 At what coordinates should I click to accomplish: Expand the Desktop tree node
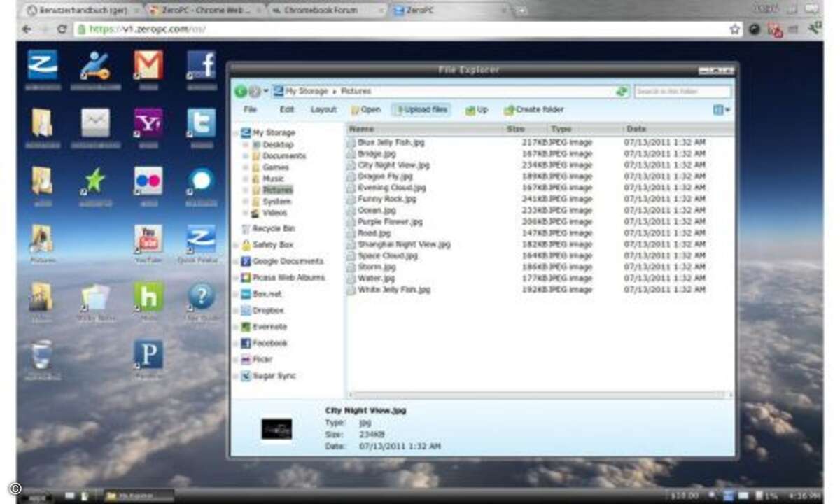(246, 144)
